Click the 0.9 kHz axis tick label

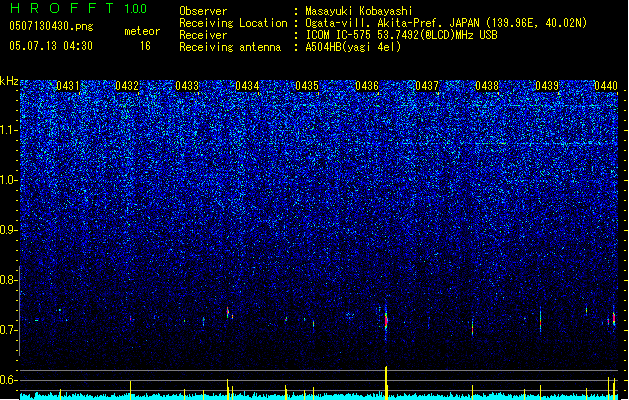coord(9,230)
